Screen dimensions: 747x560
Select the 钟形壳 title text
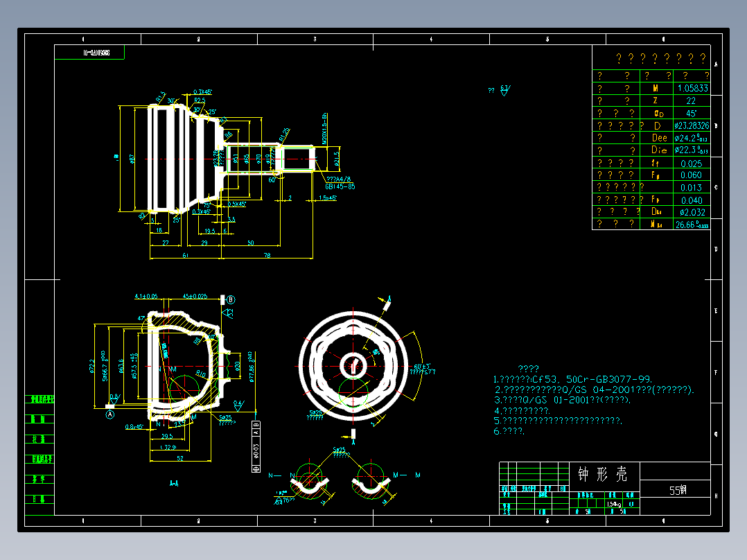click(x=603, y=474)
